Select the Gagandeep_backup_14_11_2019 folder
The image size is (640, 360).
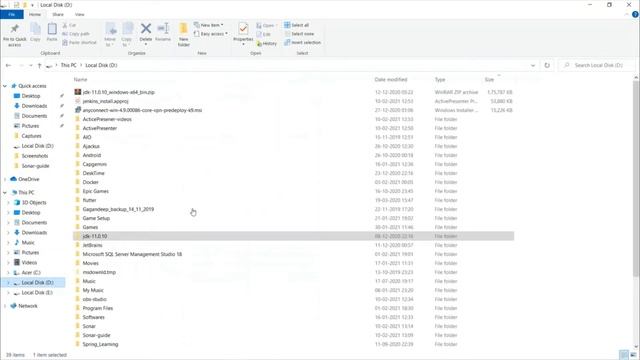(118, 209)
